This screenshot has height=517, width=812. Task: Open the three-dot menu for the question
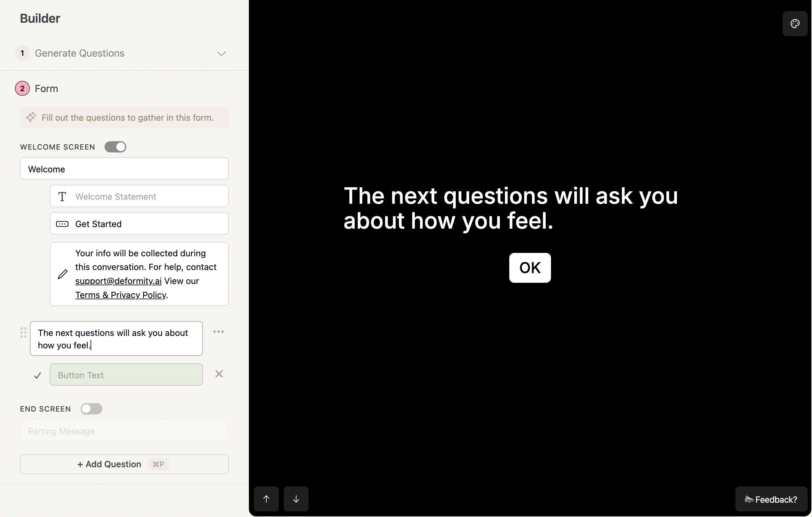click(218, 332)
